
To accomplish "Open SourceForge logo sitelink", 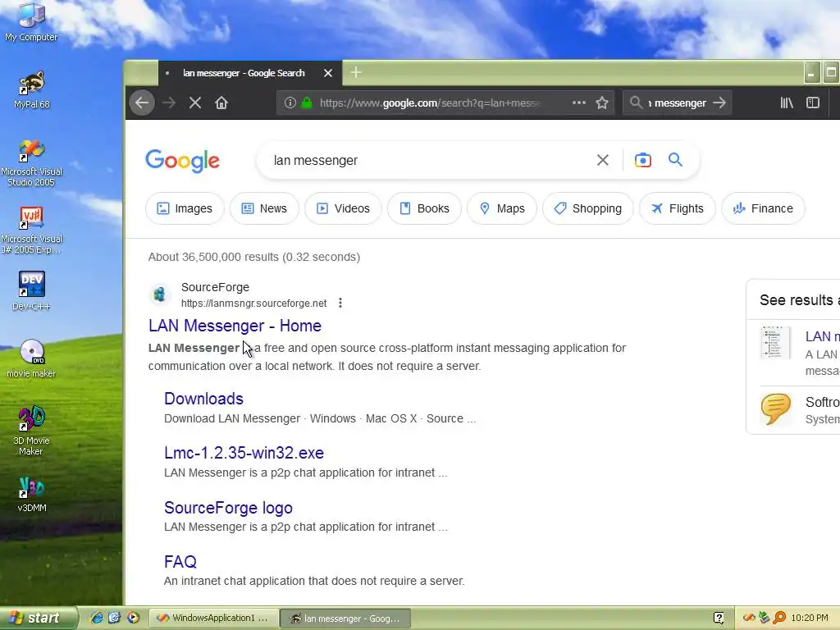I will point(228,508).
